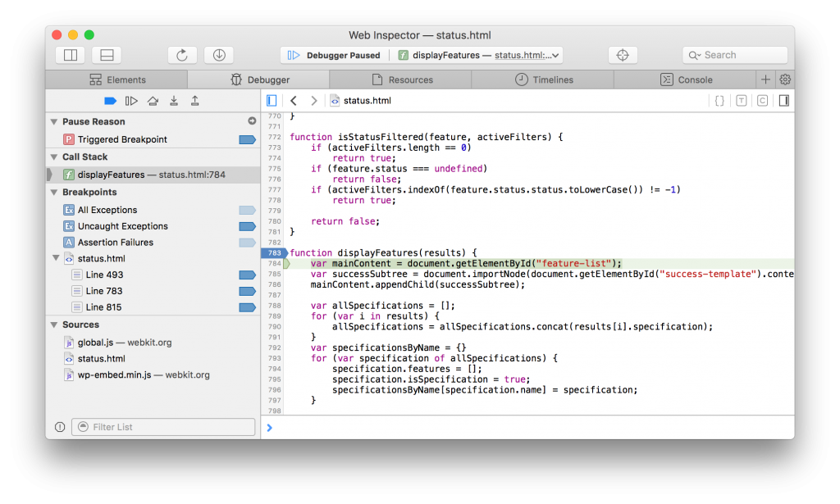Collapse the status.html breakpoints group
Viewport: 840px width, 504px height.
click(56, 259)
